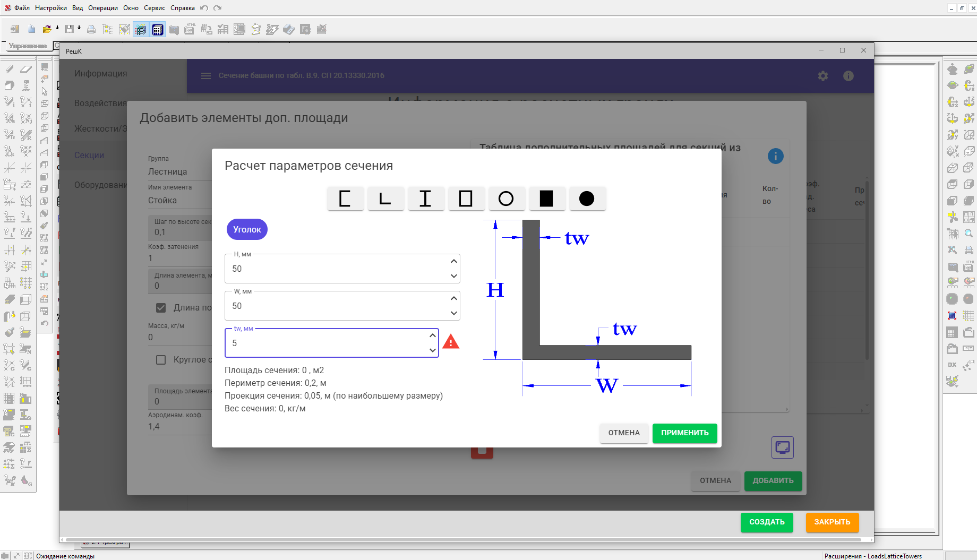977x560 pixels.
Task: Select the I-beam section icon
Action: click(x=426, y=199)
